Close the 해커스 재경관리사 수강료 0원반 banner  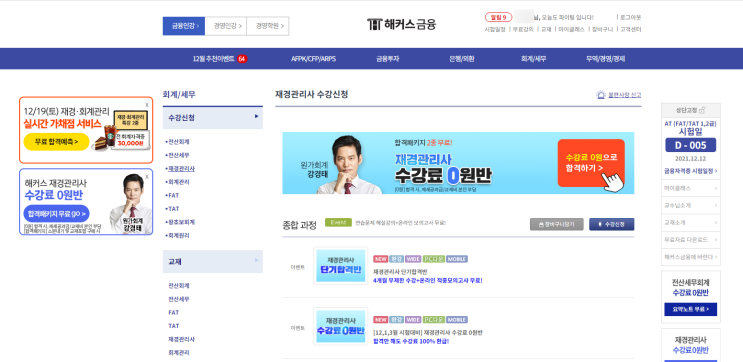[146, 177]
